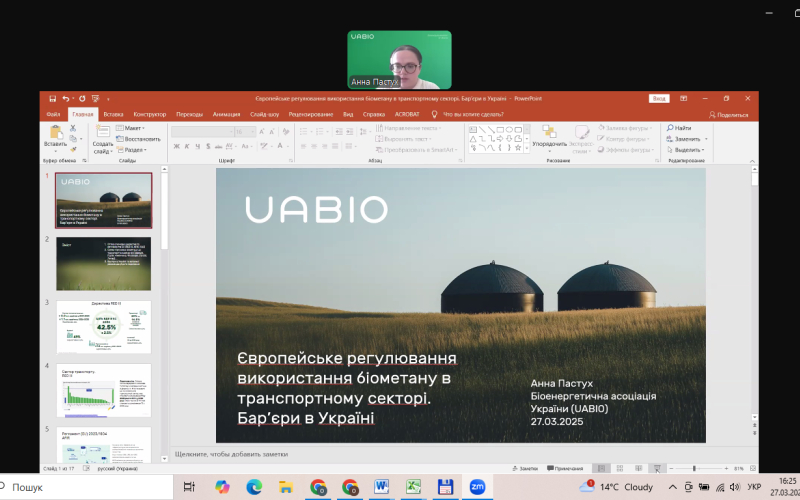
Task: Click the notes area 'Щелкните, чтобы добавить заметки'
Action: (x=231, y=454)
